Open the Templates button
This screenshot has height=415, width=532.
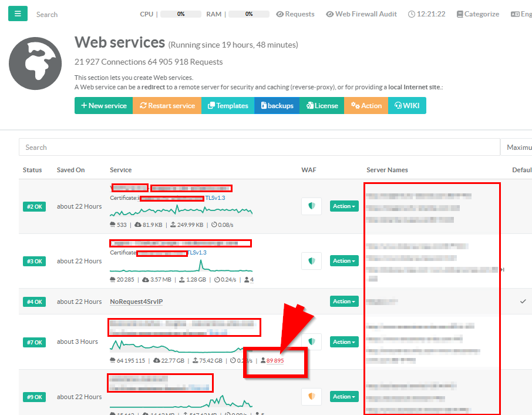click(x=228, y=106)
